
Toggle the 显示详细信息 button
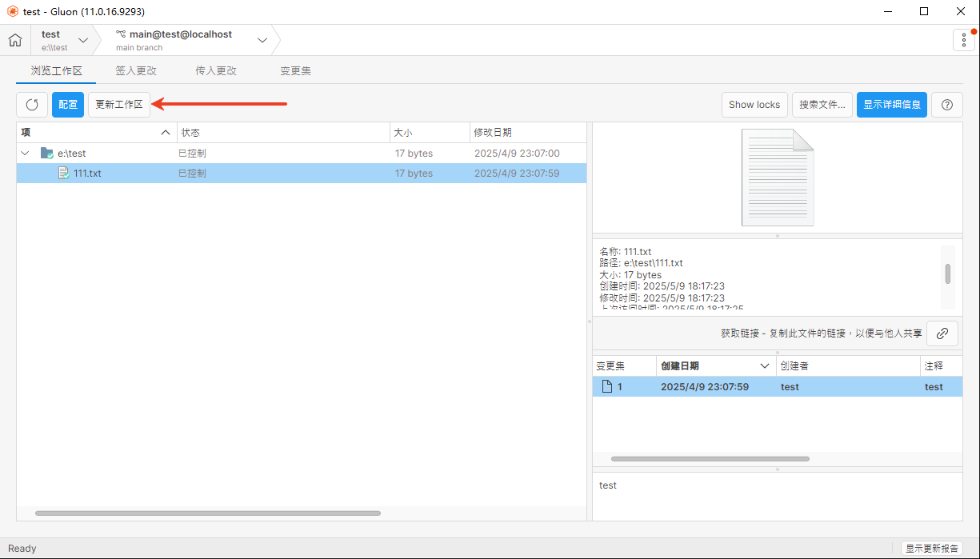coord(891,105)
